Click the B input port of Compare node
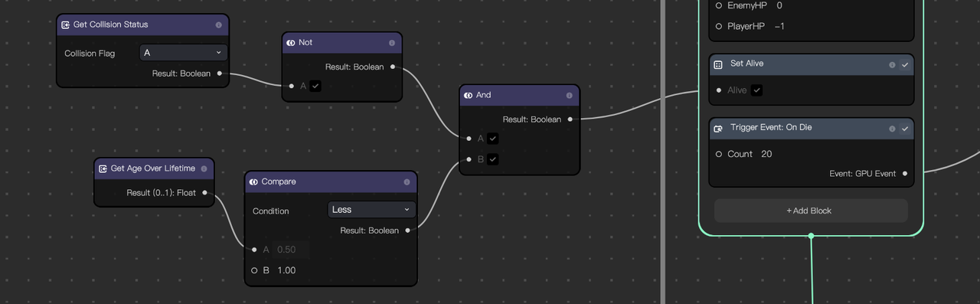The height and width of the screenshot is (304, 980). pos(254,270)
